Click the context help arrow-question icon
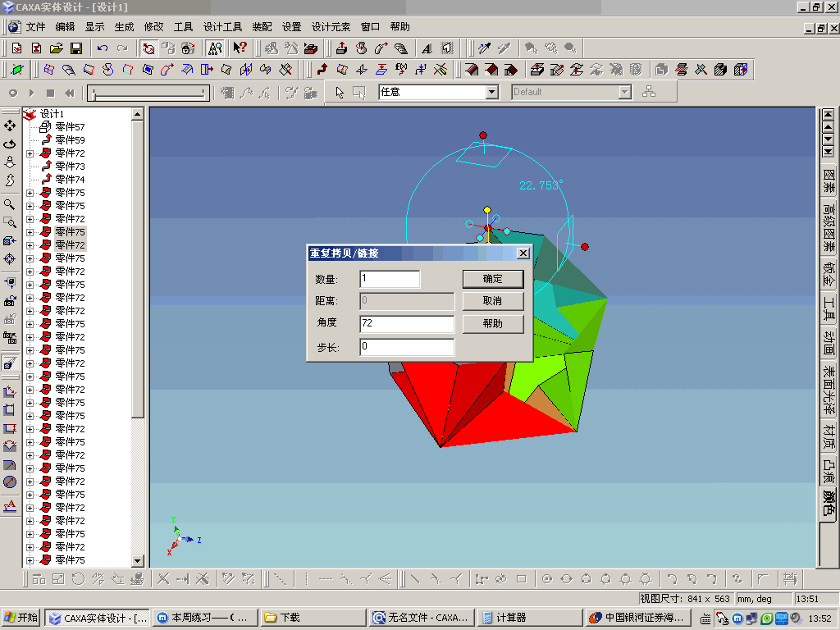Screen dimensions: 840x630 tap(240, 48)
